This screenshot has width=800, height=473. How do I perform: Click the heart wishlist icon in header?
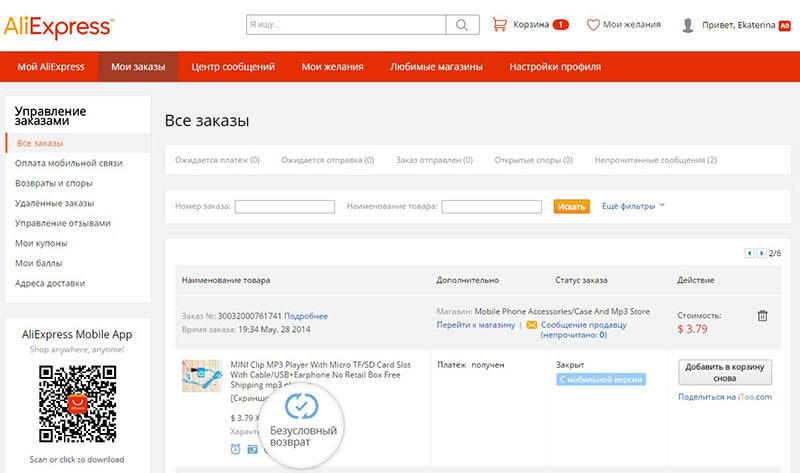click(593, 24)
